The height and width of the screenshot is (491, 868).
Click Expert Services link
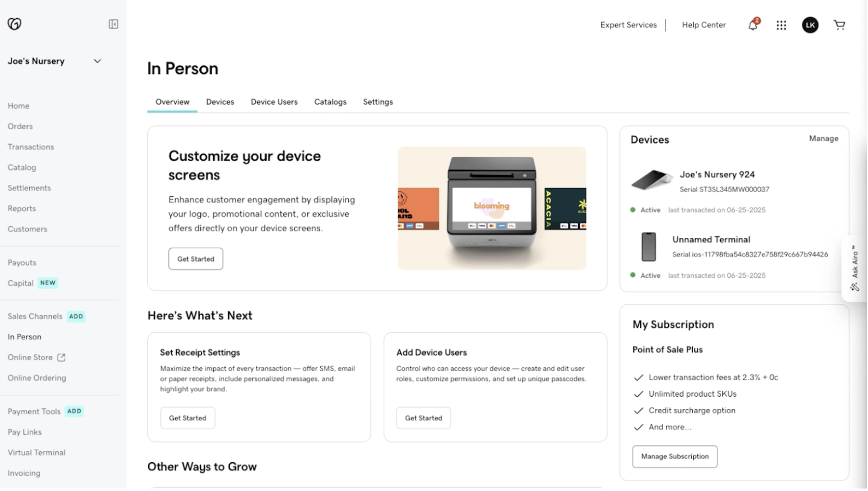click(629, 25)
